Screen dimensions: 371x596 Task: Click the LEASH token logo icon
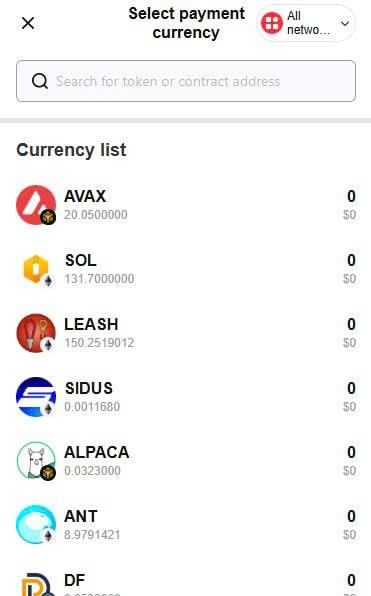(36, 333)
